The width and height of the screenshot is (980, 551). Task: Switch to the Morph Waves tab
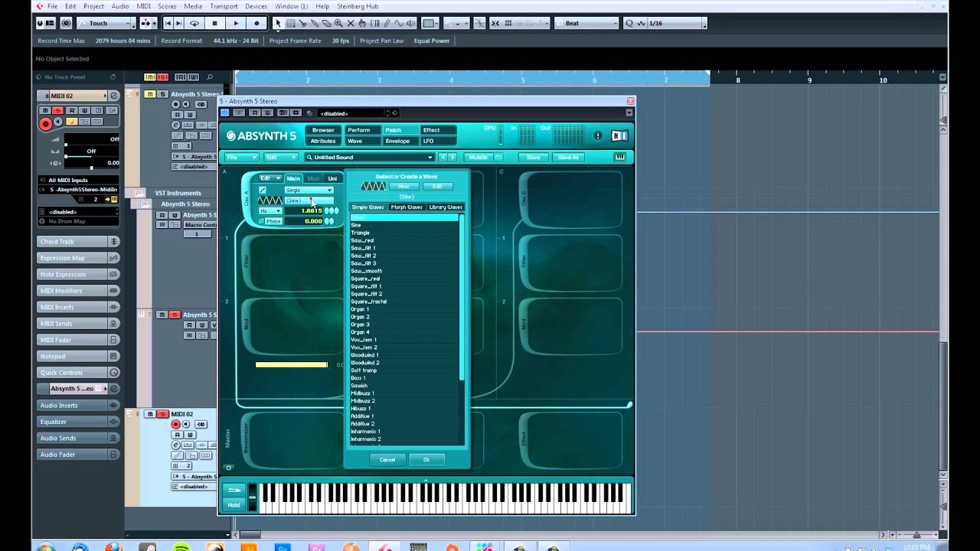pyautogui.click(x=407, y=207)
